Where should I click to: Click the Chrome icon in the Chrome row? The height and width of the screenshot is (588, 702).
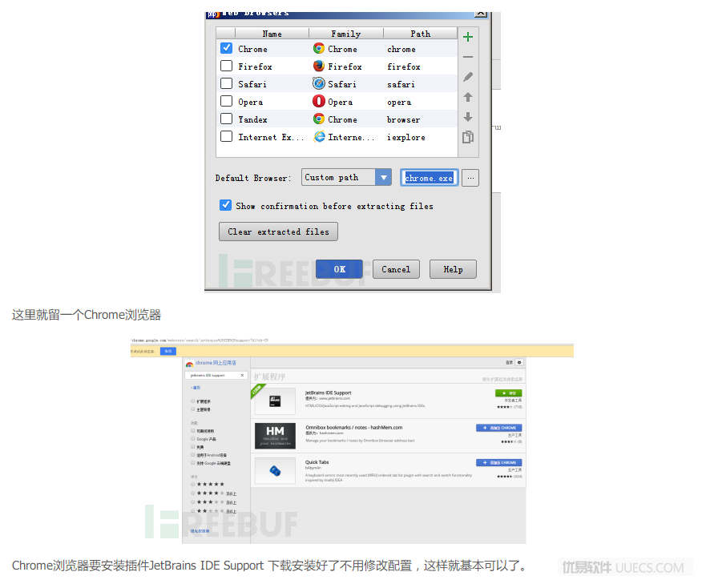pos(319,48)
